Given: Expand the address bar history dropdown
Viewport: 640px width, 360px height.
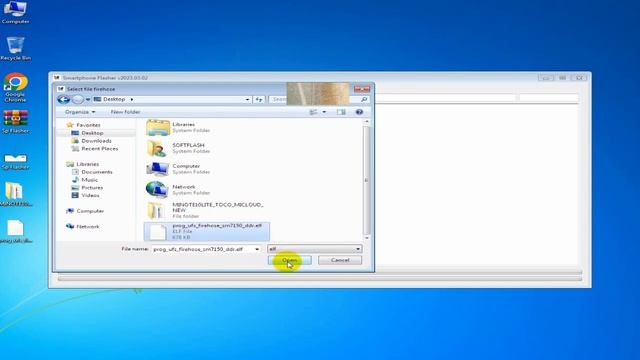Looking at the screenshot, I should click(247, 100).
